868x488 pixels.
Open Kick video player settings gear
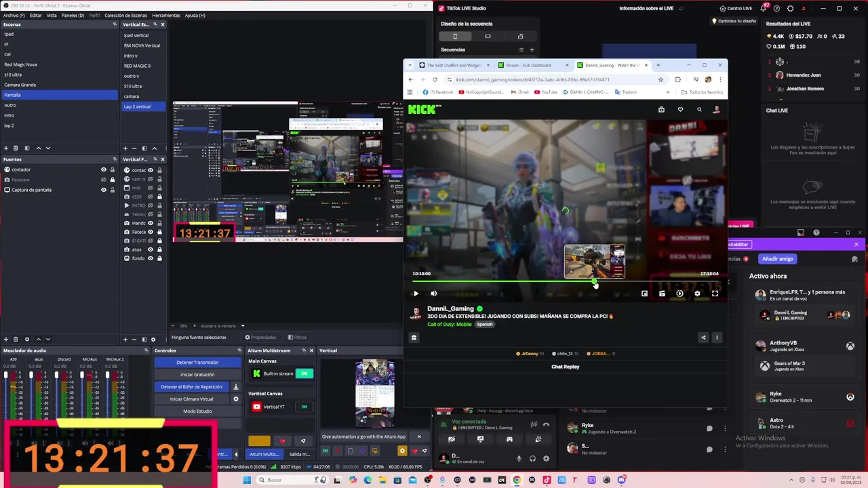point(697,293)
